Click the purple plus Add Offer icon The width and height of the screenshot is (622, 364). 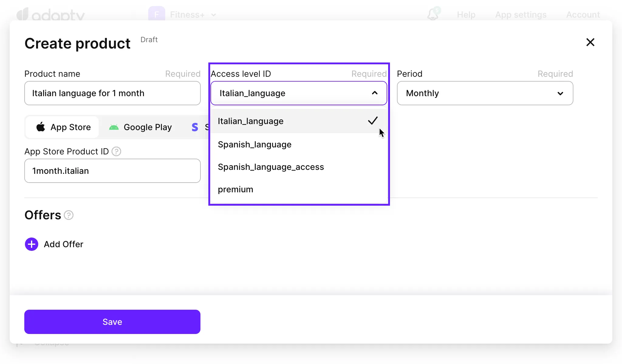click(x=32, y=244)
